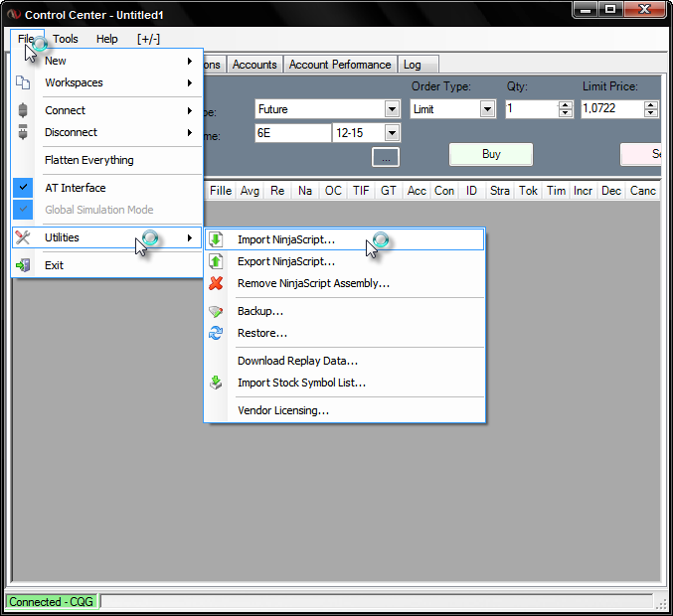Click the Backup icon
673x616 pixels.
click(216, 311)
